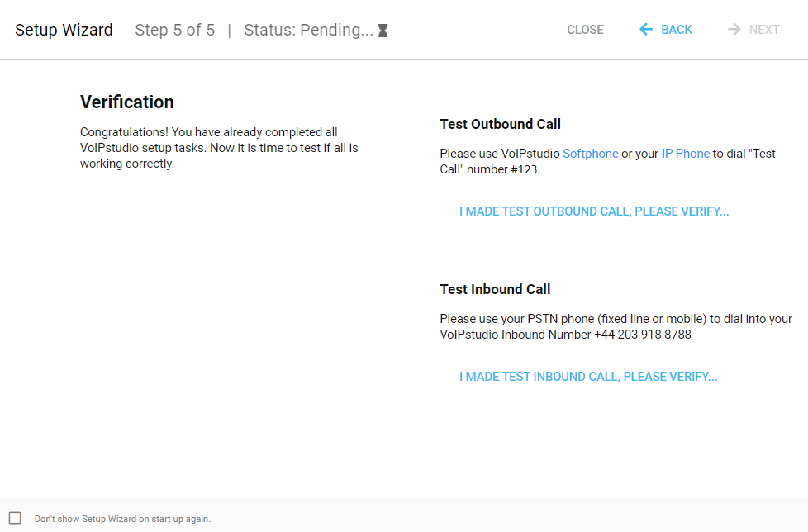Click the checkbox label text about Setup Wizard
Screen dimensions: 808x532
tap(122, 519)
